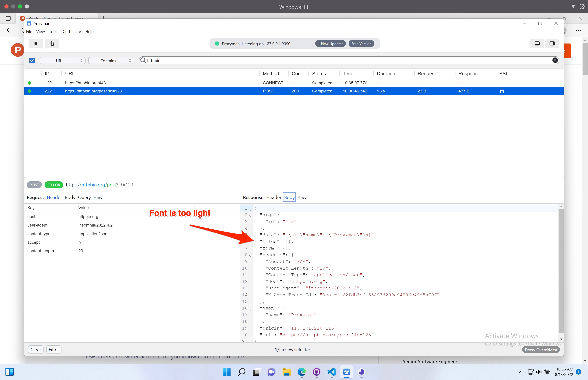Click the SSL lock icon on request 222
588x380 pixels.
click(x=502, y=91)
